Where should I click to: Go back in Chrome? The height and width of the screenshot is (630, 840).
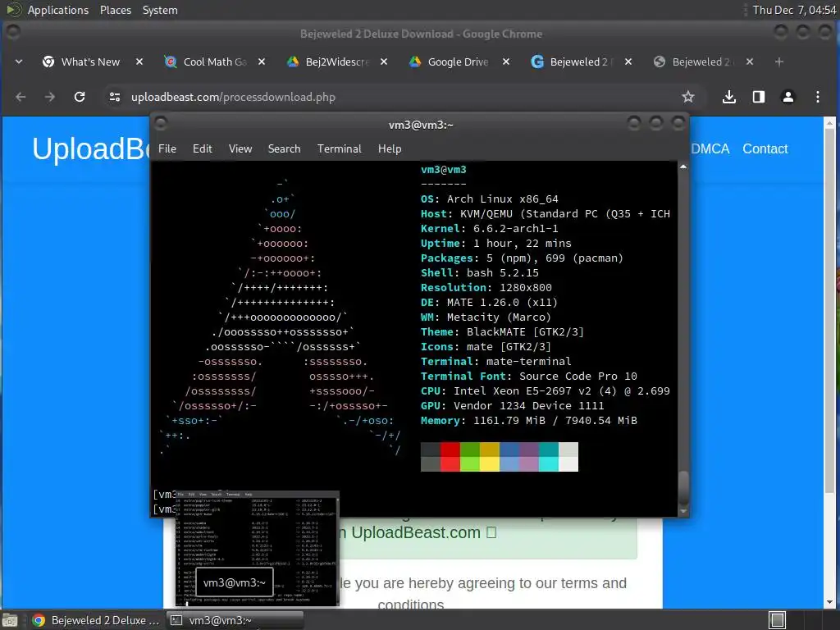[21, 97]
